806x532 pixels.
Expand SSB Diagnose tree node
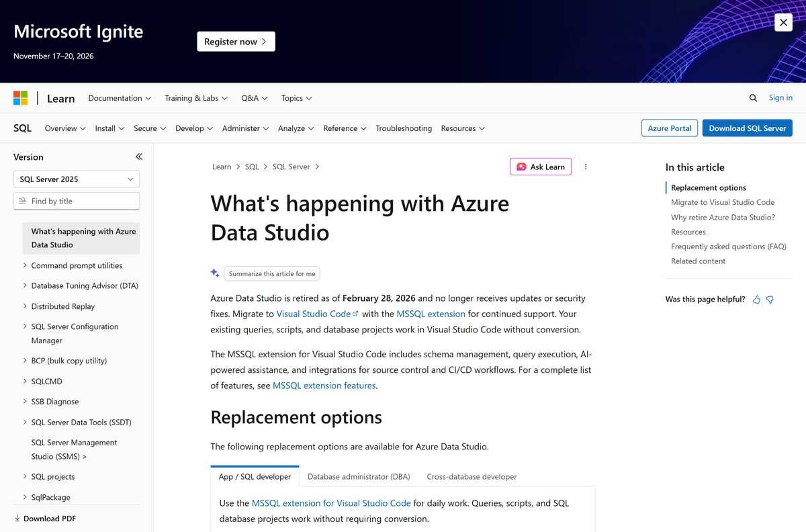(25, 402)
